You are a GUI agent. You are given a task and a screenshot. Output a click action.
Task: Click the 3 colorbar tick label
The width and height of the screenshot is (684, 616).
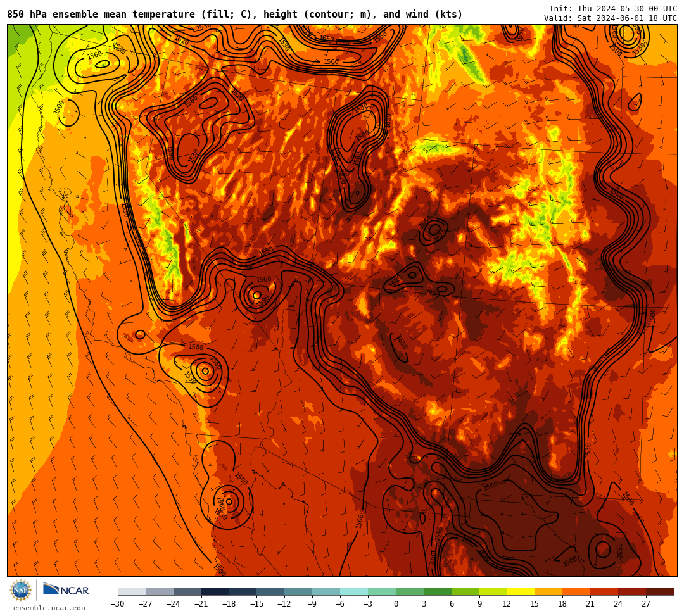[424, 604]
